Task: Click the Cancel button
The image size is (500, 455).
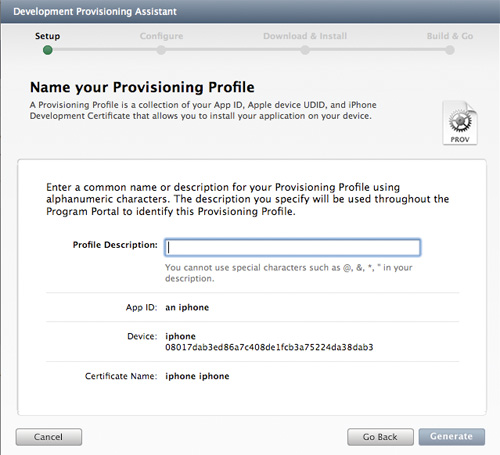Action: pos(49,437)
